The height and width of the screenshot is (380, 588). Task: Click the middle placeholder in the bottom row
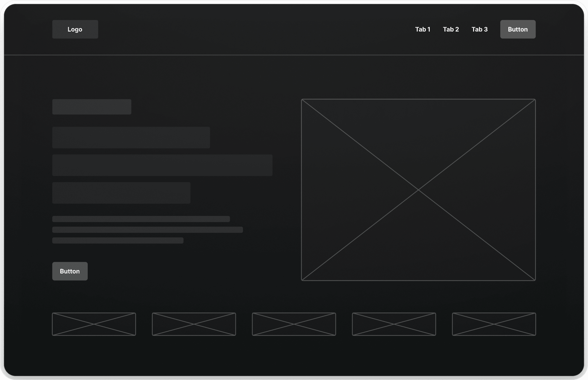(x=294, y=324)
